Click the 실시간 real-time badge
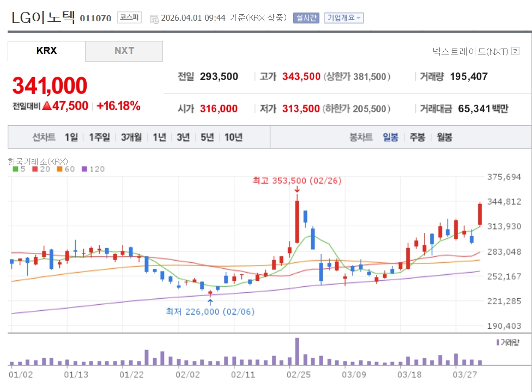532x392 pixels. pos(306,18)
